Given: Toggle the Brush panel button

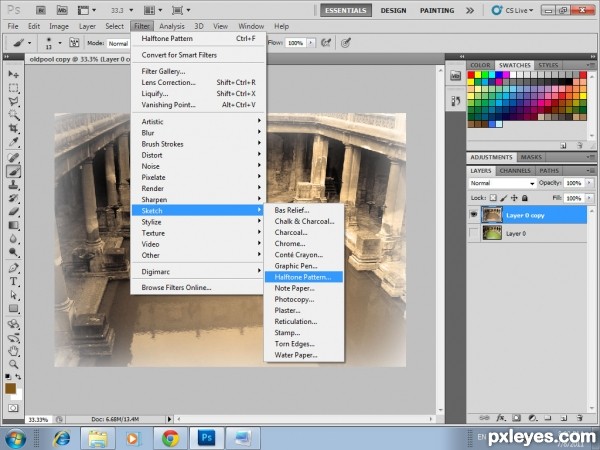Looking at the screenshot, I should coord(74,43).
